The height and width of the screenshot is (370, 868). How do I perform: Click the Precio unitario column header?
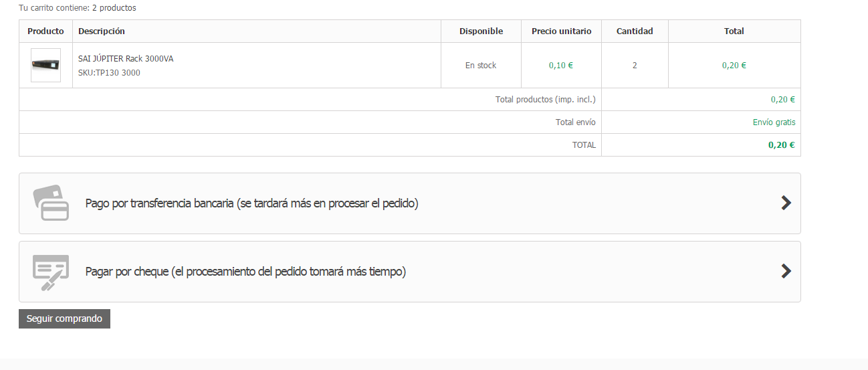tap(561, 31)
